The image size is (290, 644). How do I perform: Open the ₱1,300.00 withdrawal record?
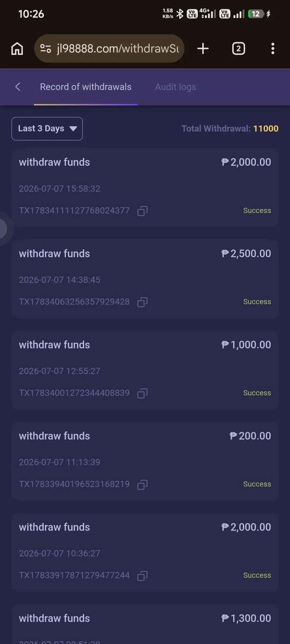tap(145, 624)
